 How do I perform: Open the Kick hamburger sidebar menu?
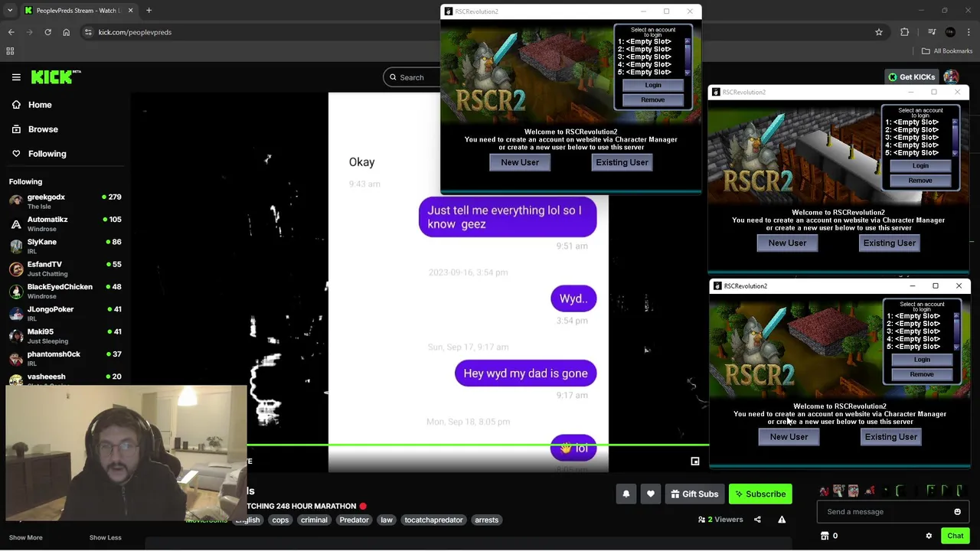[x=16, y=77]
